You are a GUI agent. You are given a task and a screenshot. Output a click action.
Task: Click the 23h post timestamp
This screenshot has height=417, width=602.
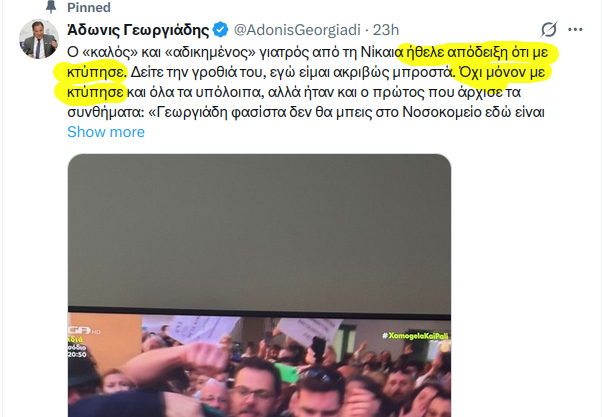(386, 30)
